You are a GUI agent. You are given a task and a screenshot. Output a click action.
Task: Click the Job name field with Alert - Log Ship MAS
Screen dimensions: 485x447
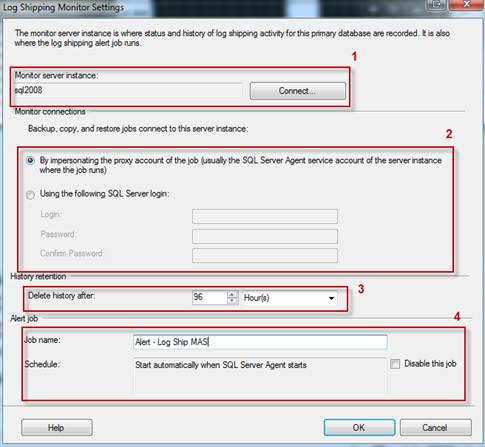click(x=260, y=342)
